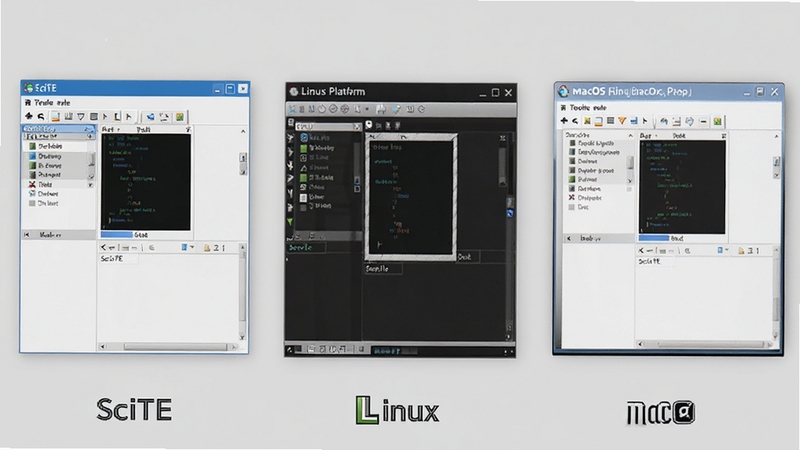Click the gray stop square in SciTE toolbar

point(94,117)
